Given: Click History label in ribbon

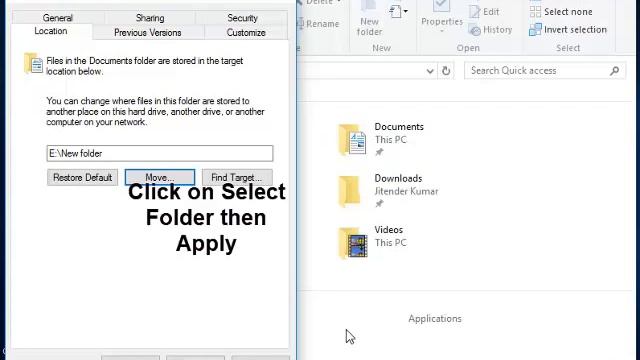Looking at the screenshot, I should coord(498,29).
